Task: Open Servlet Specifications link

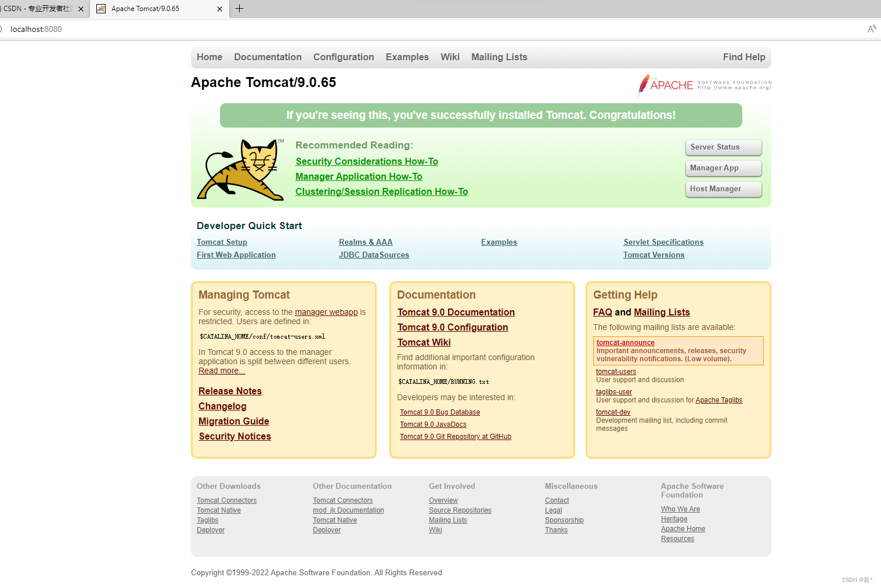Action: coord(663,242)
